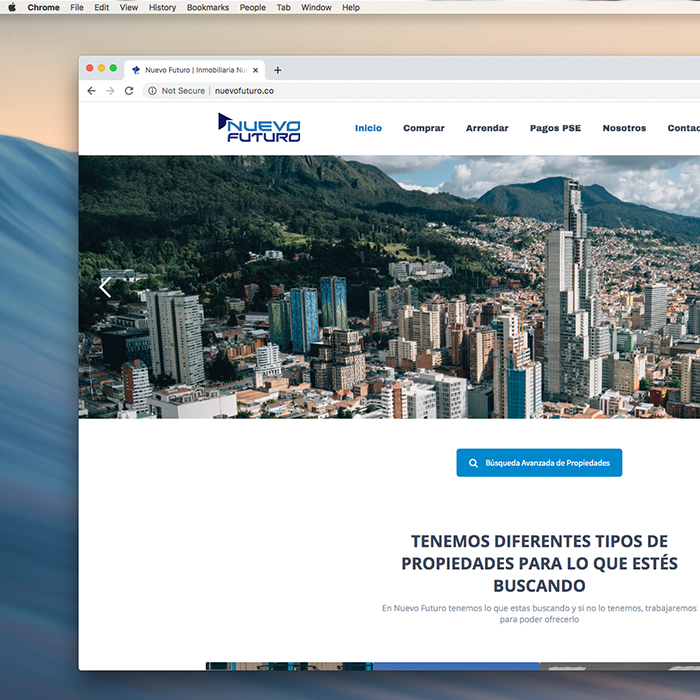The width and height of the screenshot is (700, 700).
Task: Close the Nuevo Futuro tab
Action: click(x=255, y=70)
